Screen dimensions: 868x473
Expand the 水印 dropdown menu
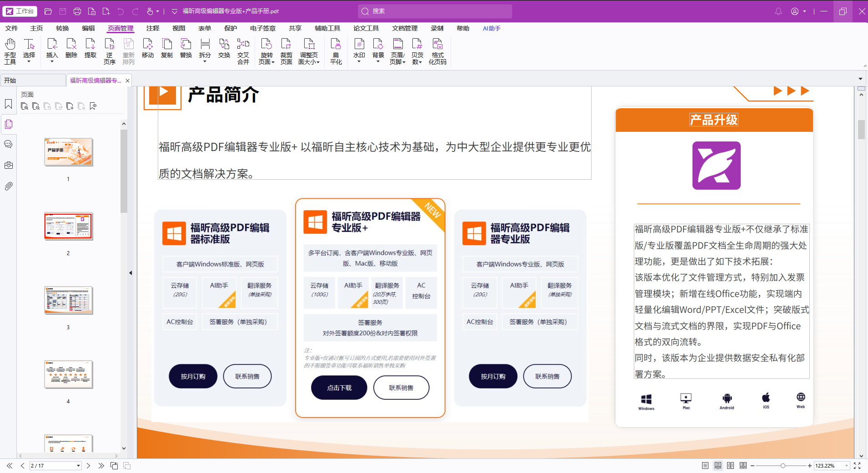click(359, 61)
